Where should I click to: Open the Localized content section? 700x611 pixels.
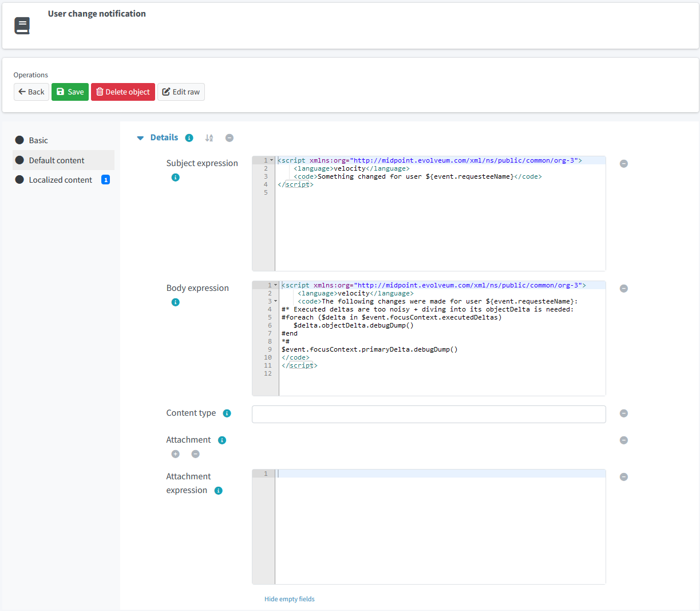(x=60, y=179)
